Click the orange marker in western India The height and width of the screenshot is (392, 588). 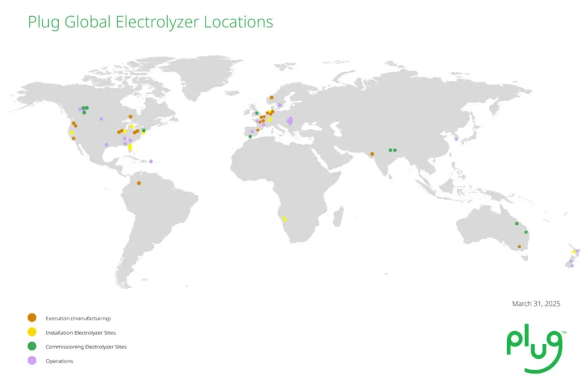coord(372,154)
